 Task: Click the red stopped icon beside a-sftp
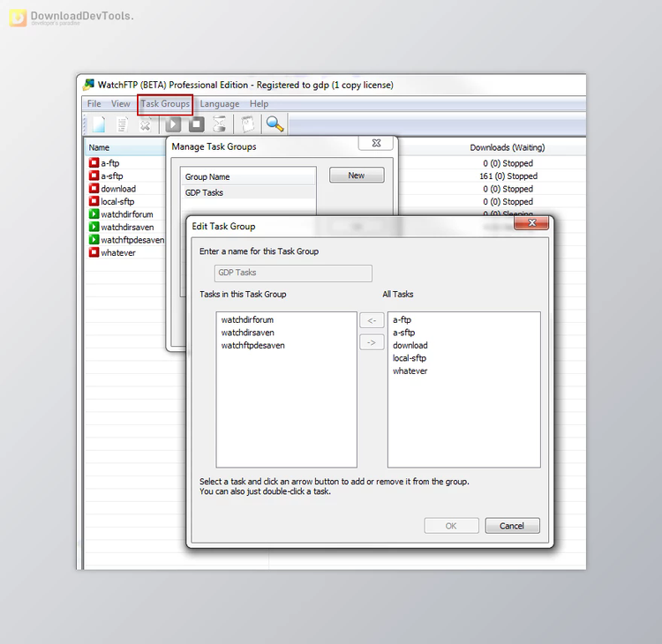click(94, 176)
